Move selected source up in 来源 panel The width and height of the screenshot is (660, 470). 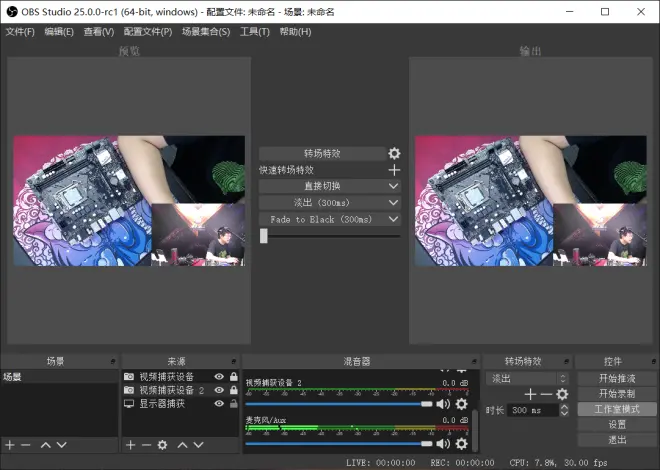point(182,445)
